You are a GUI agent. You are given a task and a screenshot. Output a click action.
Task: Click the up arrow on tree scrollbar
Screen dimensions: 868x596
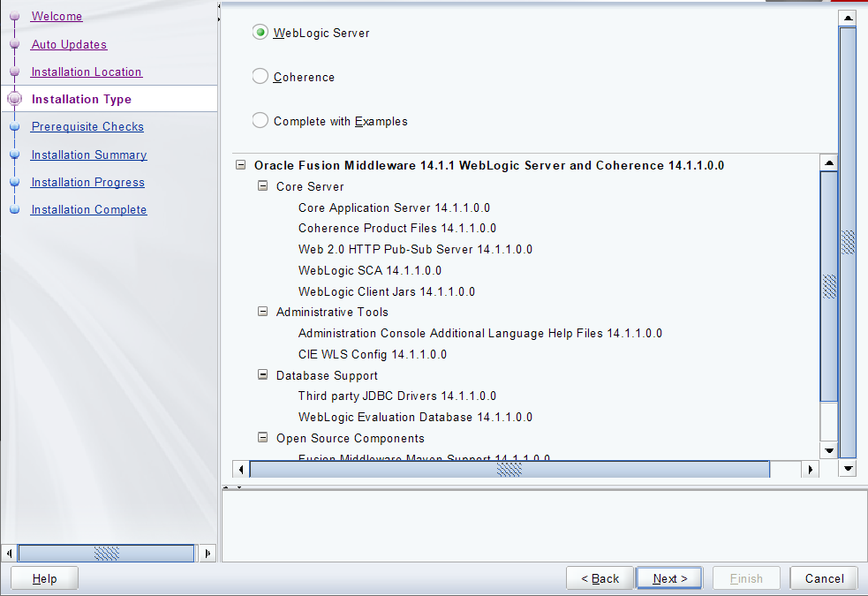click(x=828, y=162)
